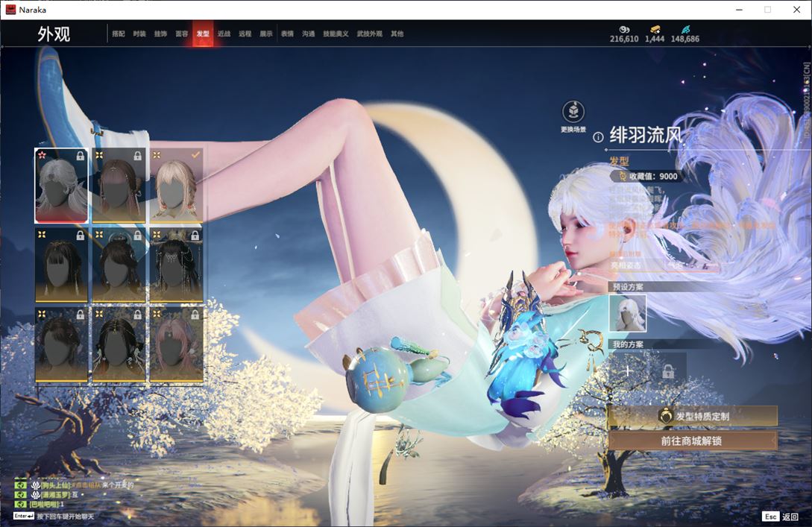Click the 1,444 currency amount

click(x=655, y=39)
